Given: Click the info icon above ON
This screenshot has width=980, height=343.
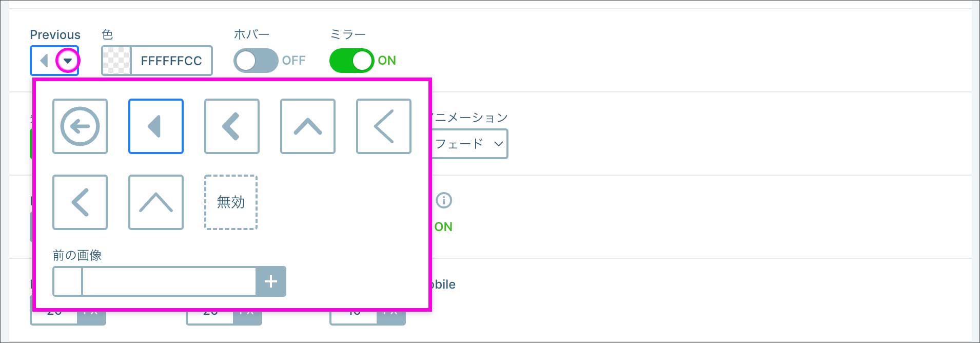Looking at the screenshot, I should coord(444,200).
